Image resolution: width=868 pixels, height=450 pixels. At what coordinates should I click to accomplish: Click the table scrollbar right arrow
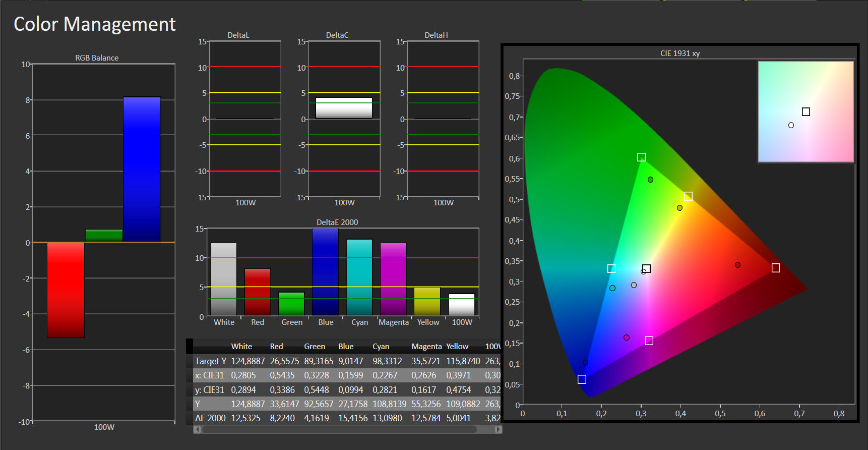coord(499,429)
